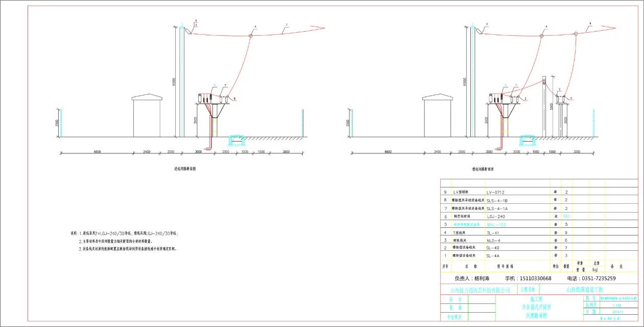The width and height of the screenshot is (644, 327).
Task: Select the strain clamp at left pole top
Action: click(x=189, y=31)
